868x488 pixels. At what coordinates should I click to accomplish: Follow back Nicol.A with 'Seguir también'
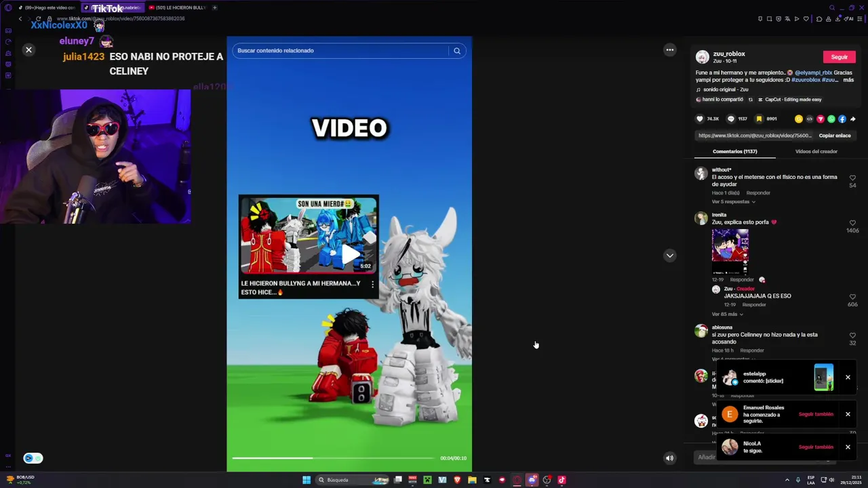tap(816, 447)
